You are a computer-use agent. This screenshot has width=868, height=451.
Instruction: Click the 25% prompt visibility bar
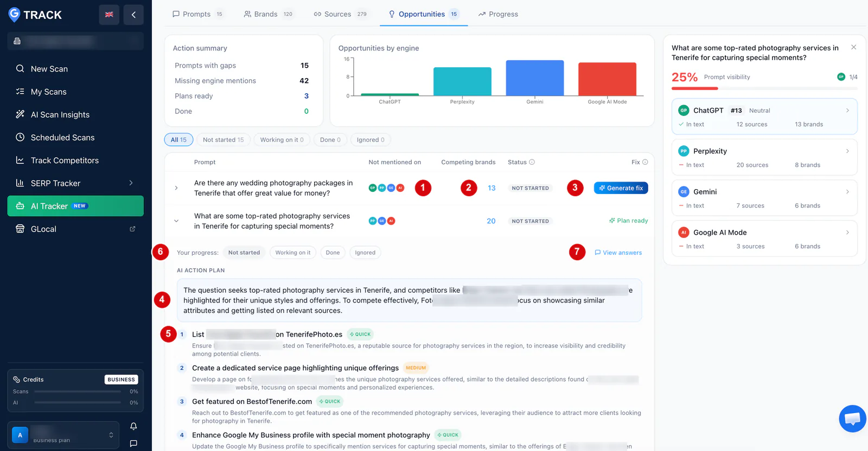[764, 88]
